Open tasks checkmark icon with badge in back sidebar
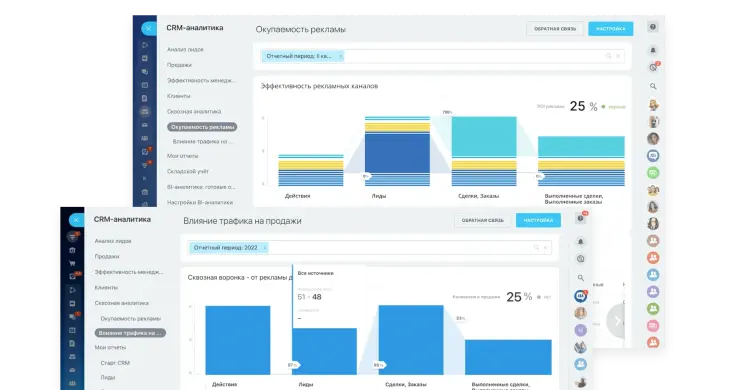 [145, 152]
